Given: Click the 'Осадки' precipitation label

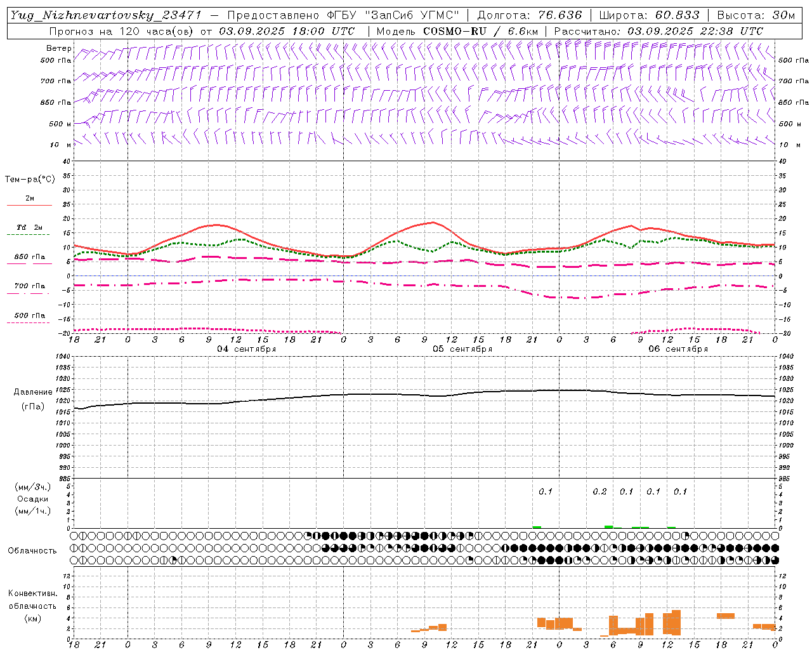Looking at the screenshot, I should coord(33,499).
